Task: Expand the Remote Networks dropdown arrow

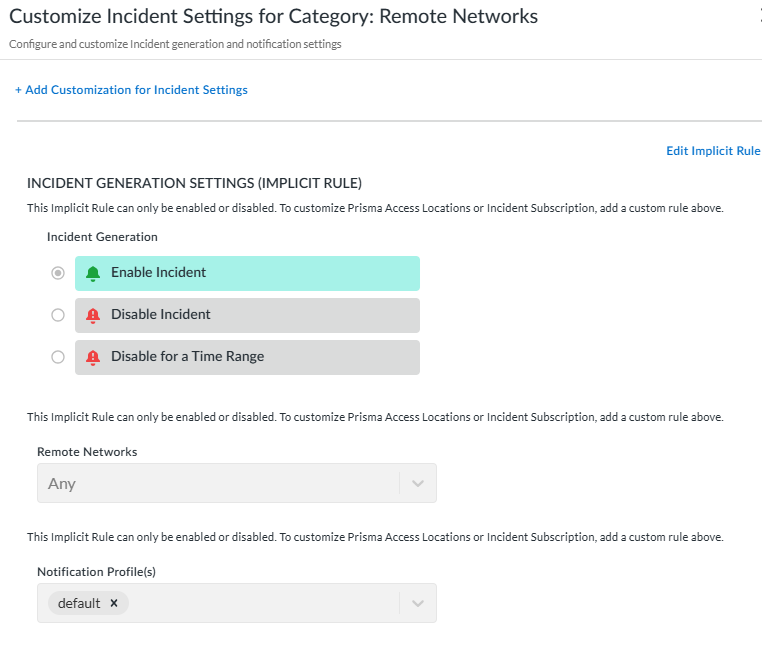Action: [x=418, y=484]
